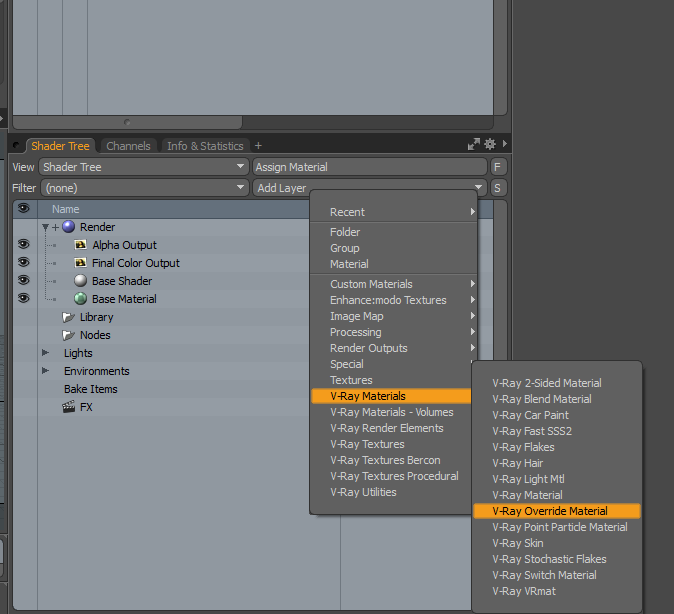Screen dimensions: 674x614
Task: Click the Nodes folder icon
Action: 68,335
